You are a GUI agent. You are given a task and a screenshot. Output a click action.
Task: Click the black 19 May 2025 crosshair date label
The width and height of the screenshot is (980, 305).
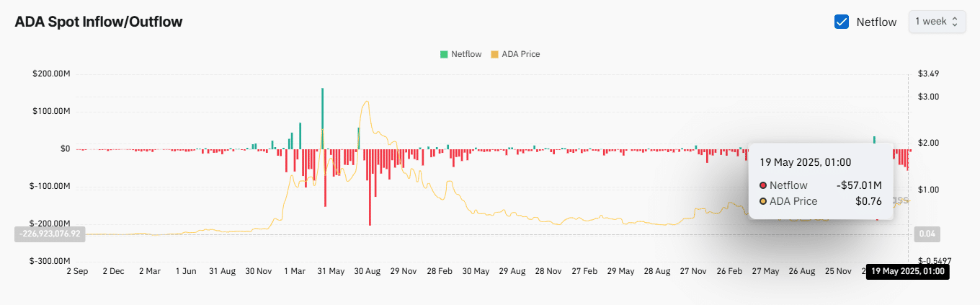[907, 272]
